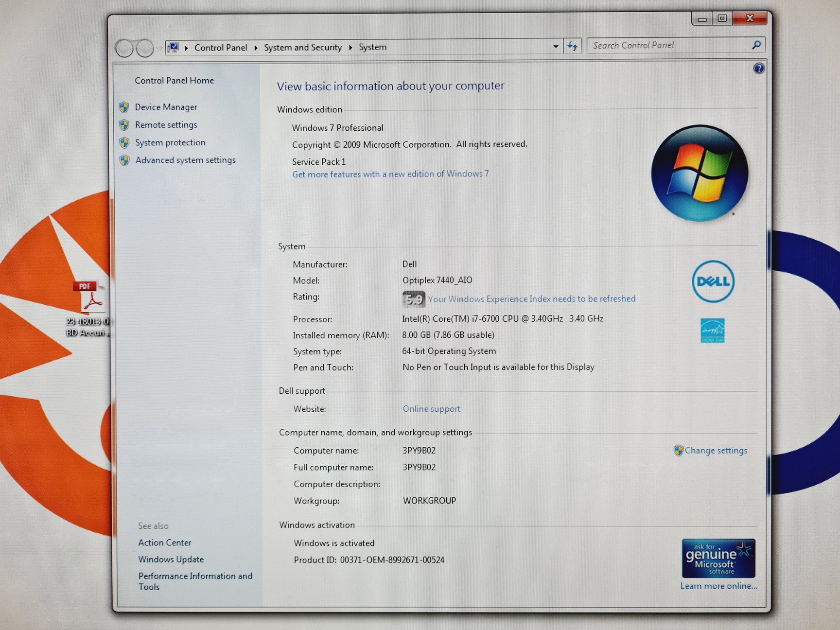This screenshot has width=840, height=630.
Task: Click the shield icon beside Remote settings
Action: pyautogui.click(x=124, y=125)
